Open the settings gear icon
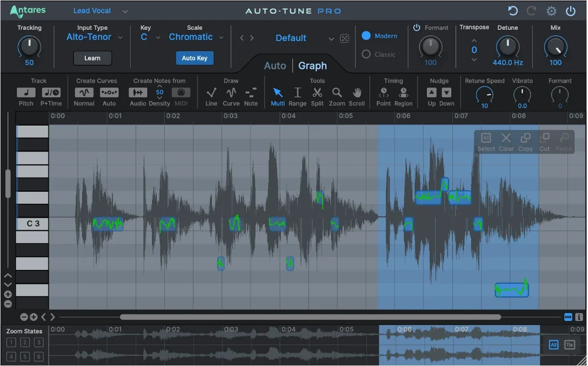The height and width of the screenshot is (366, 588). [551, 11]
